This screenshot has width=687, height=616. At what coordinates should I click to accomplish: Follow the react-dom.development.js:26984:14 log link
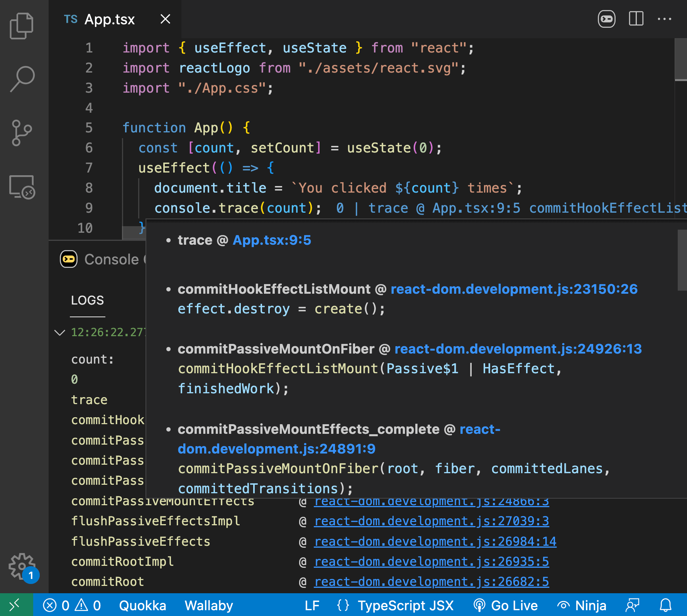coord(435,542)
